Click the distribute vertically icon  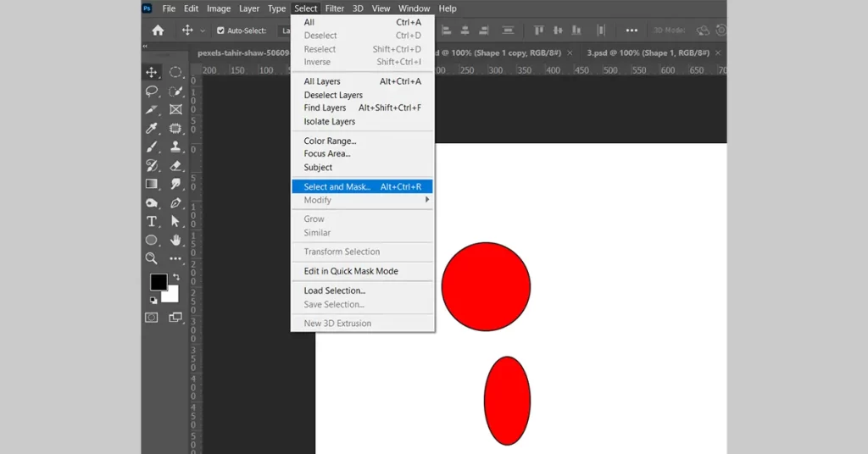508,30
